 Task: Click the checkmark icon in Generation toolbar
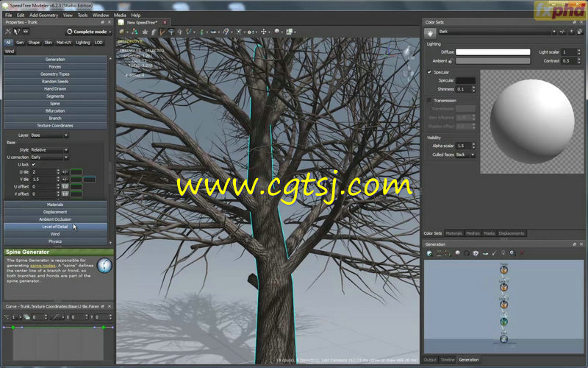click(494, 253)
